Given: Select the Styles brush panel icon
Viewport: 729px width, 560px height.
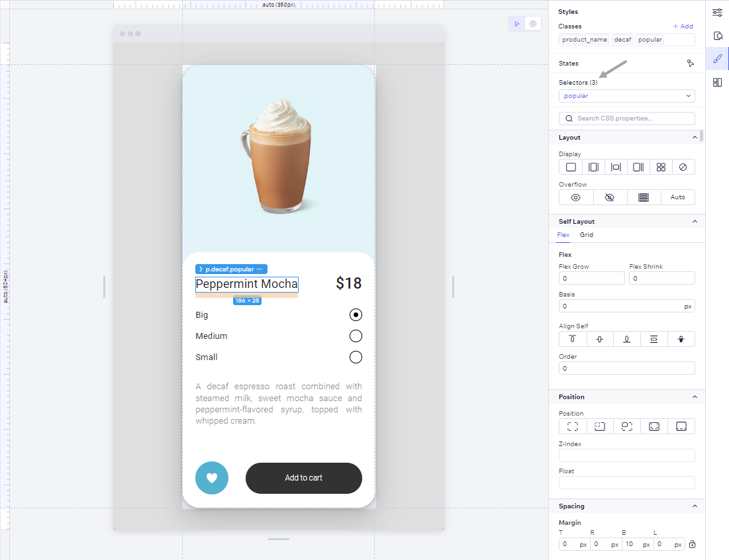Looking at the screenshot, I should pos(717,58).
